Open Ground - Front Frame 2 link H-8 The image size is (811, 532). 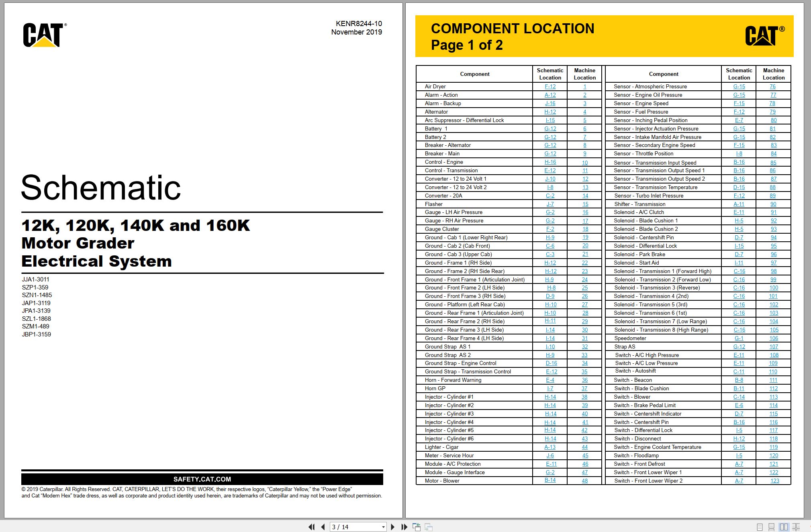(551, 287)
